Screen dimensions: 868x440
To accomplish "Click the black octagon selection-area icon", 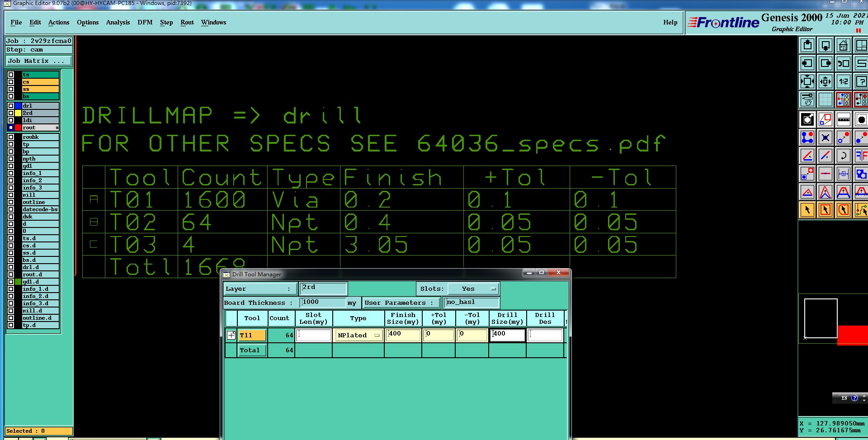I will (x=861, y=120).
